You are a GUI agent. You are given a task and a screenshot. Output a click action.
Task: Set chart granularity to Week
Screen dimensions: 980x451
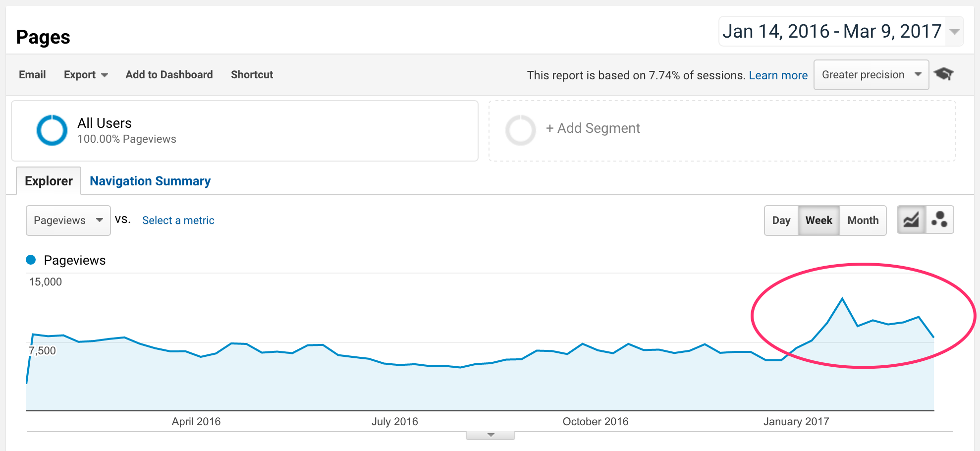pos(818,221)
